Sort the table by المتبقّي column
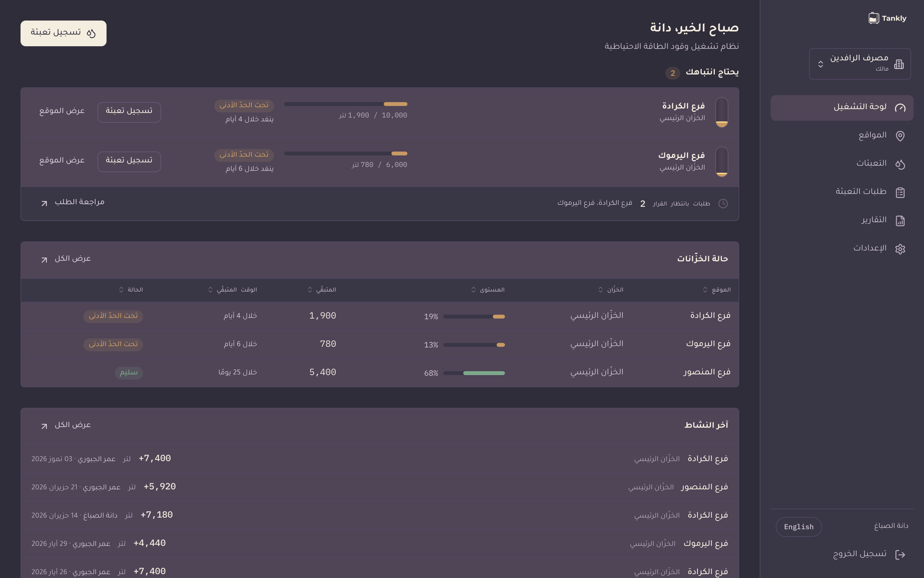924x578 pixels. coord(322,290)
